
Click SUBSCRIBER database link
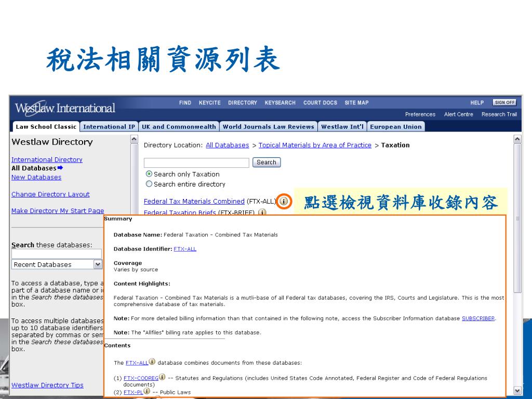pyautogui.click(x=478, y=318)
